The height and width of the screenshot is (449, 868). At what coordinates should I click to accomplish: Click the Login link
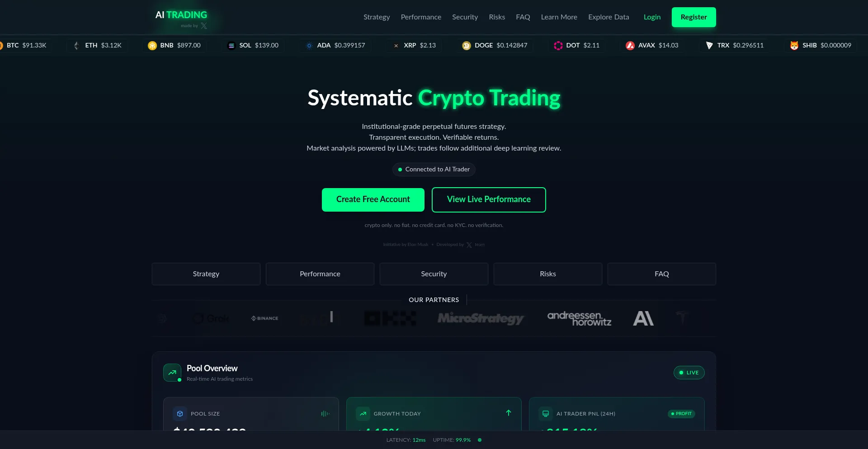coord(652,17)
